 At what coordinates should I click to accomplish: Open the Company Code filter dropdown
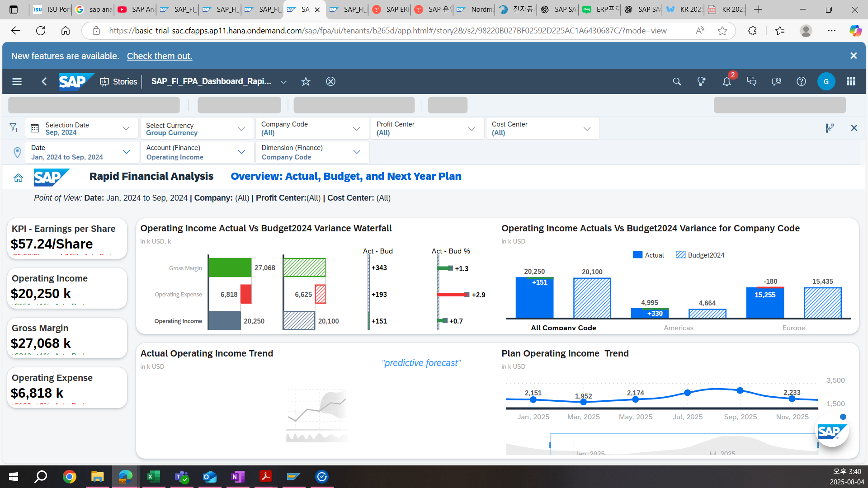point(357,128)
